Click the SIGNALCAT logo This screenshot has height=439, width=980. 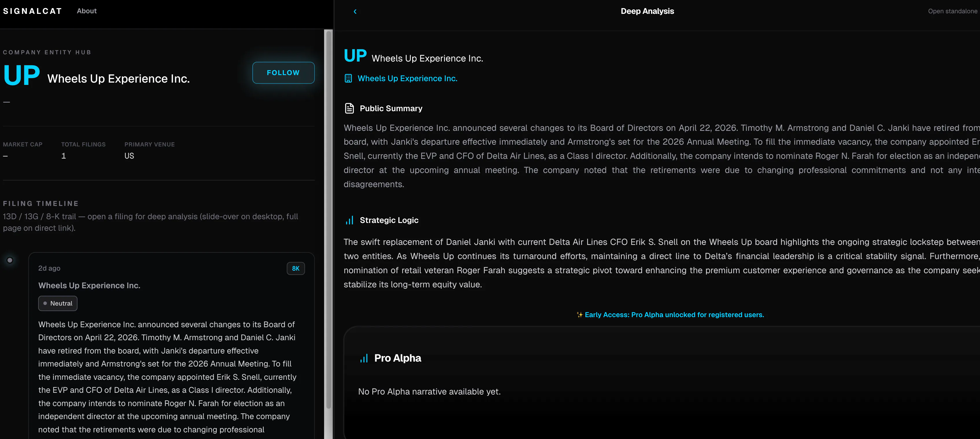tap(32, 11)
